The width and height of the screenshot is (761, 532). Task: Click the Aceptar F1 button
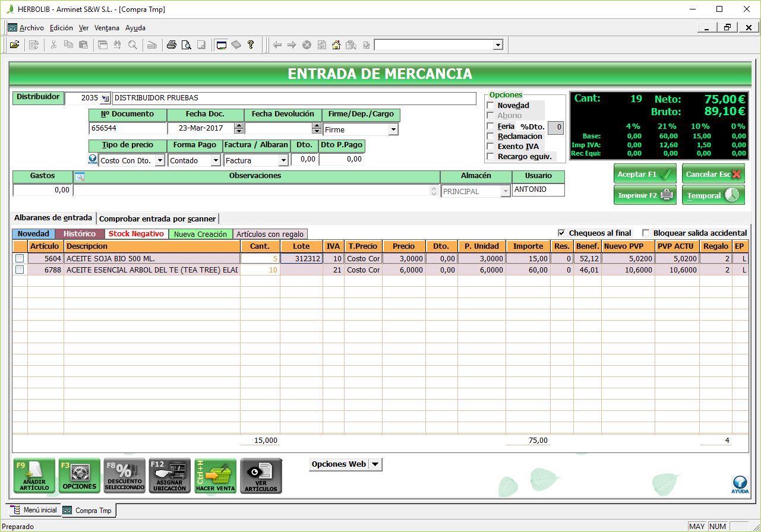pos(645,175)
